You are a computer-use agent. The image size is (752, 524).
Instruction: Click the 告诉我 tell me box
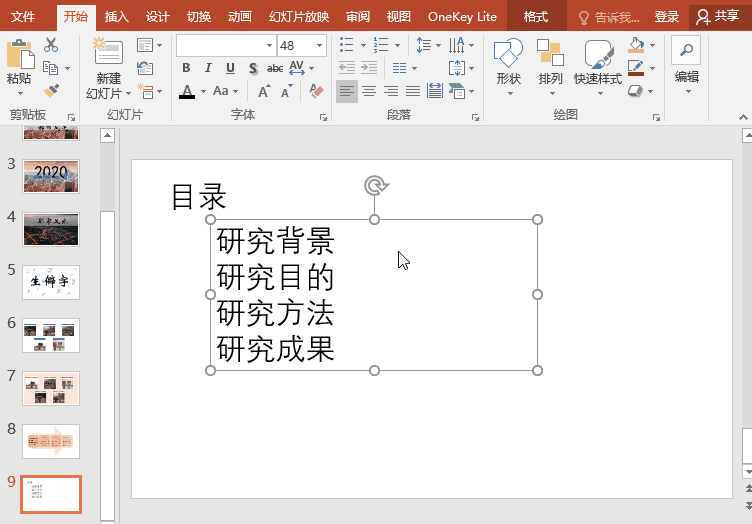pyautogui.click(x=610, y=18)
